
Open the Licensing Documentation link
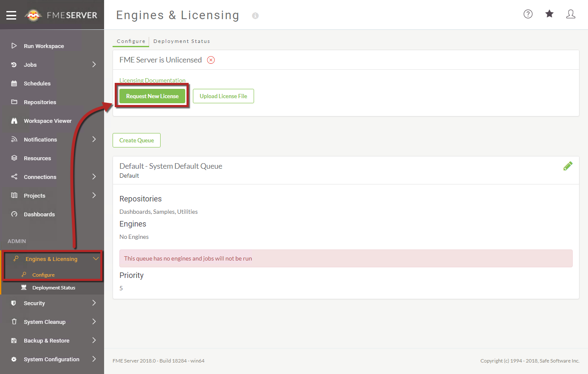pyautogui.click(x=153, y=80)
